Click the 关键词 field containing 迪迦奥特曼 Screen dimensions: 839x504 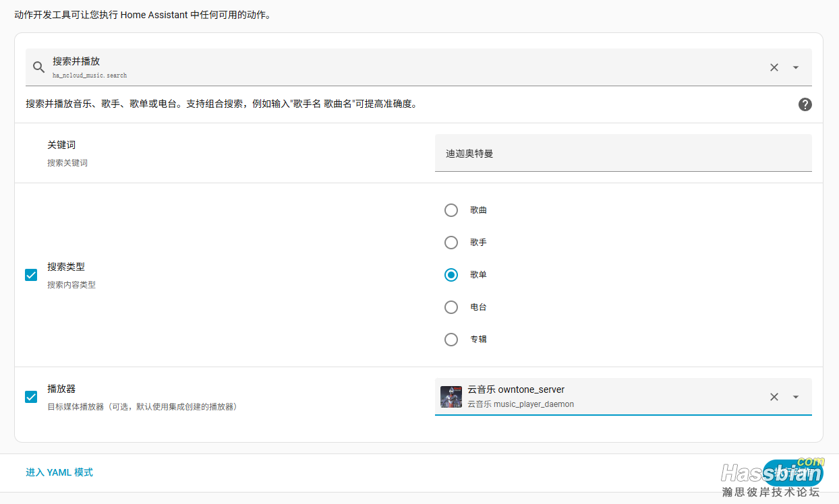(x=623, y=154)
